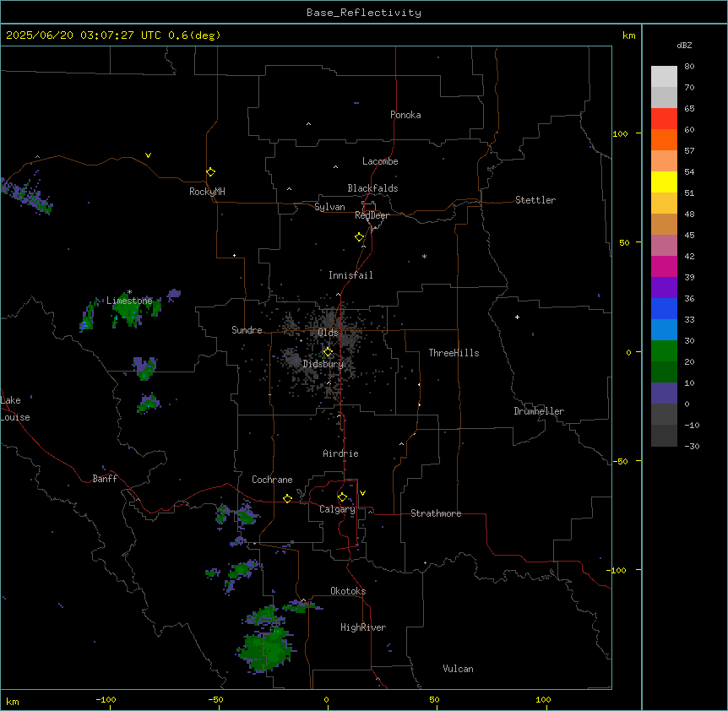728x711 pixels.
Task: Pick the magenta 39-42 dBZ legend swatch
Action: 664,266
